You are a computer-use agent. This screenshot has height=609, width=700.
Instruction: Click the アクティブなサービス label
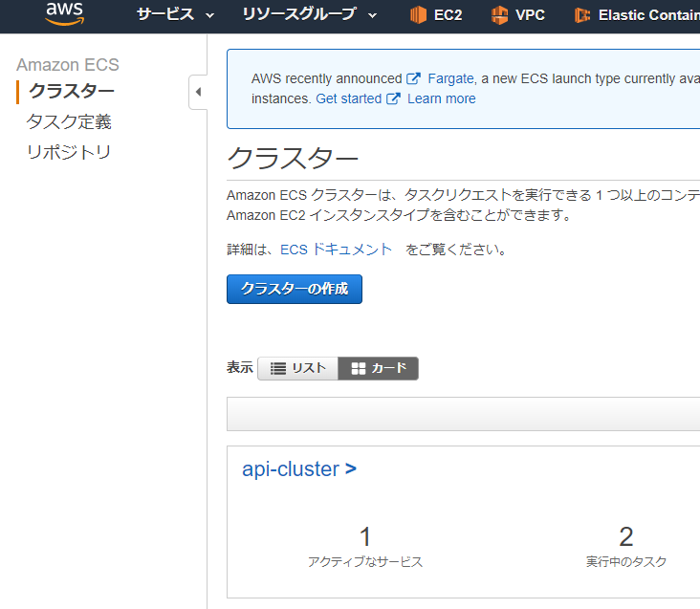coord(365,562)
